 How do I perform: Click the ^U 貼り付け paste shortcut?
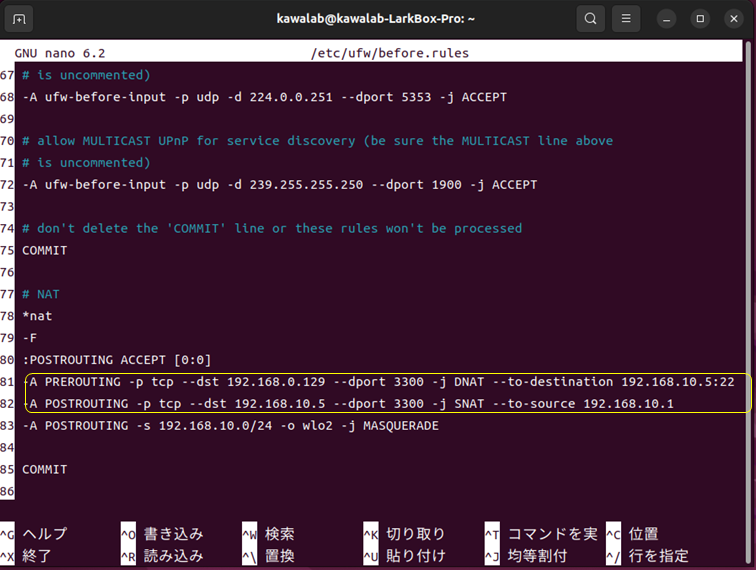coord(415,556)
